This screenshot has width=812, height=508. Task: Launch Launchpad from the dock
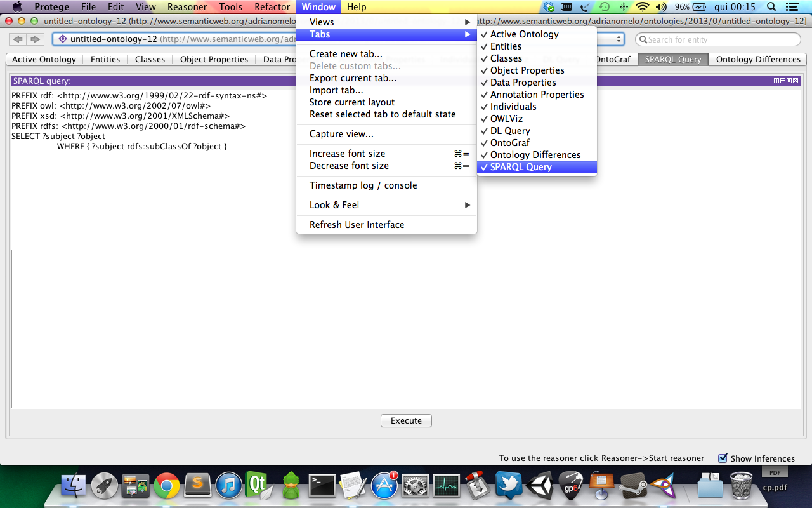105,486
